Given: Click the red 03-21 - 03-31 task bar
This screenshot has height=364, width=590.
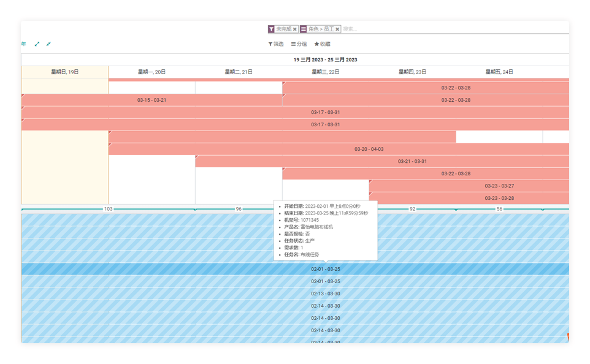Looking at the screenshot, I should point(412,161).
